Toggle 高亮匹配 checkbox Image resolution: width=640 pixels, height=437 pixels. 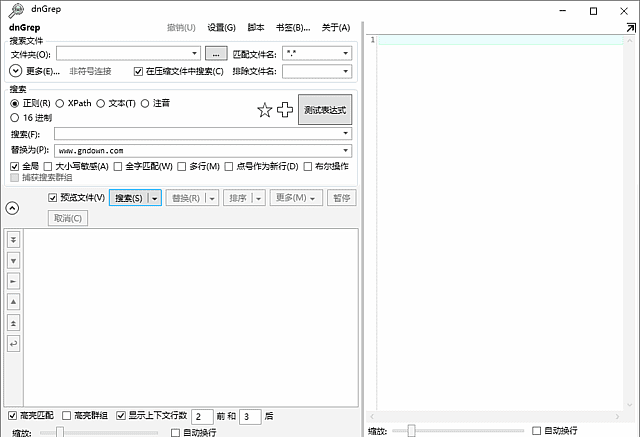[x=13, y=416]
